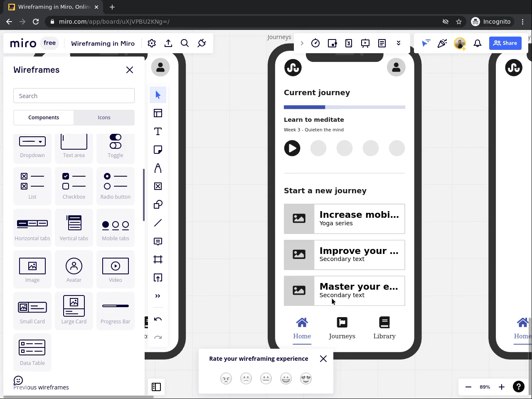
Task: Open notifications bell
Action: point(478,43)
